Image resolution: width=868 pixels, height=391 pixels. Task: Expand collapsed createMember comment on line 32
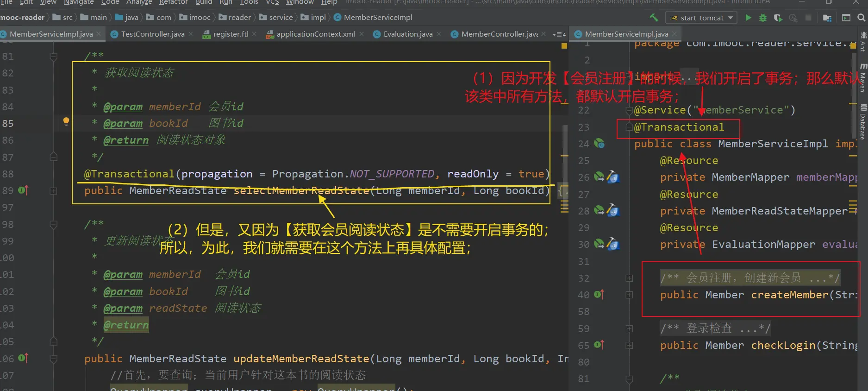point(629,278)
